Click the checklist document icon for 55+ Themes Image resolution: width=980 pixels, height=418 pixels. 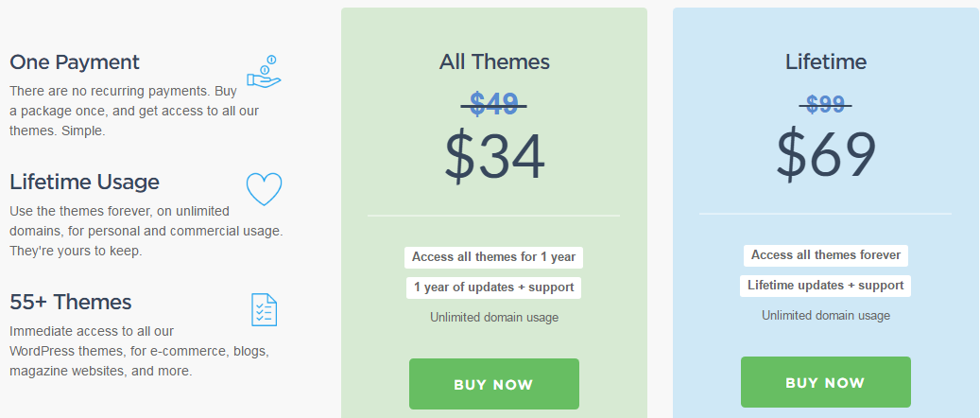click(x=264, y=310)
